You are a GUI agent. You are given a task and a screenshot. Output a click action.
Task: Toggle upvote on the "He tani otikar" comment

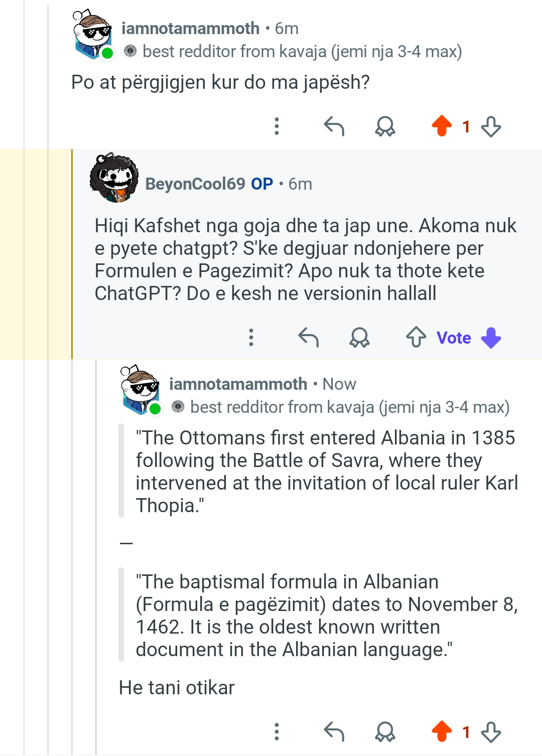point(442,732)
